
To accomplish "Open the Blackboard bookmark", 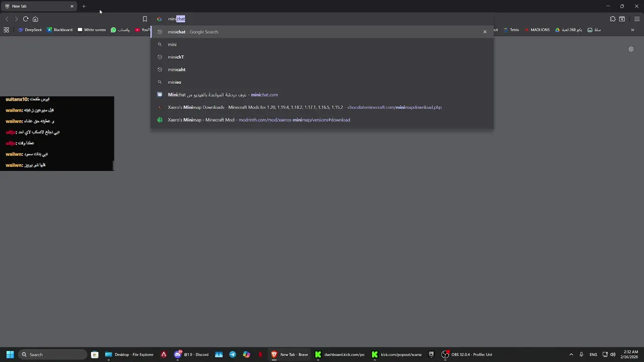I will tap(60, 30).
